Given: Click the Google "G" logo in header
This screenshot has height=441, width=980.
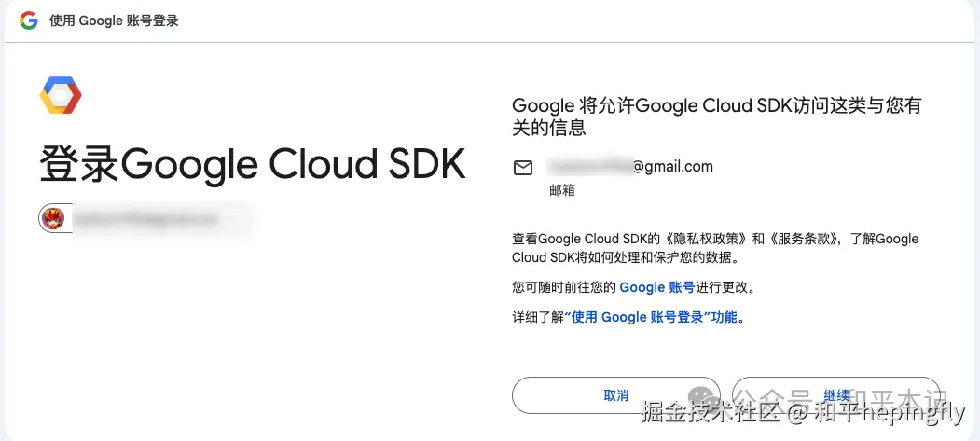Looking at the screenshot, I should point(29,21).
